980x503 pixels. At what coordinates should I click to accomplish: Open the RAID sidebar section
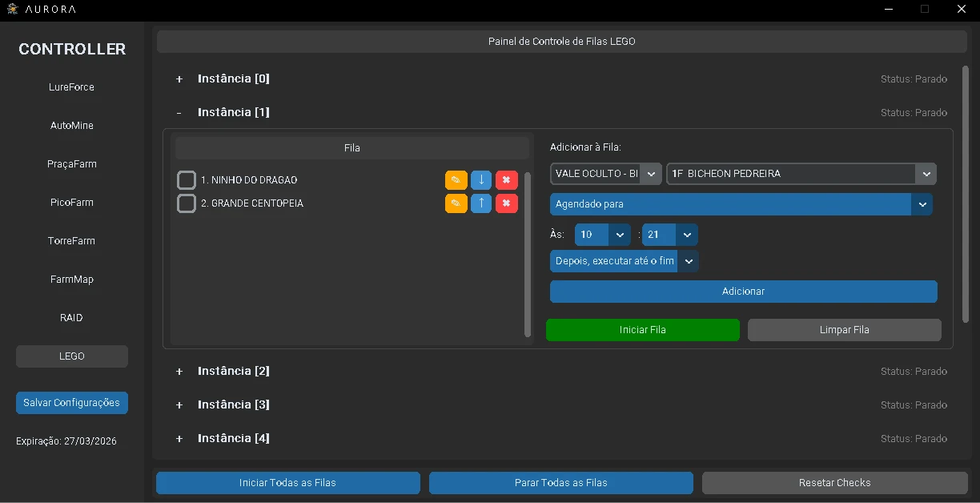[71, 318]
